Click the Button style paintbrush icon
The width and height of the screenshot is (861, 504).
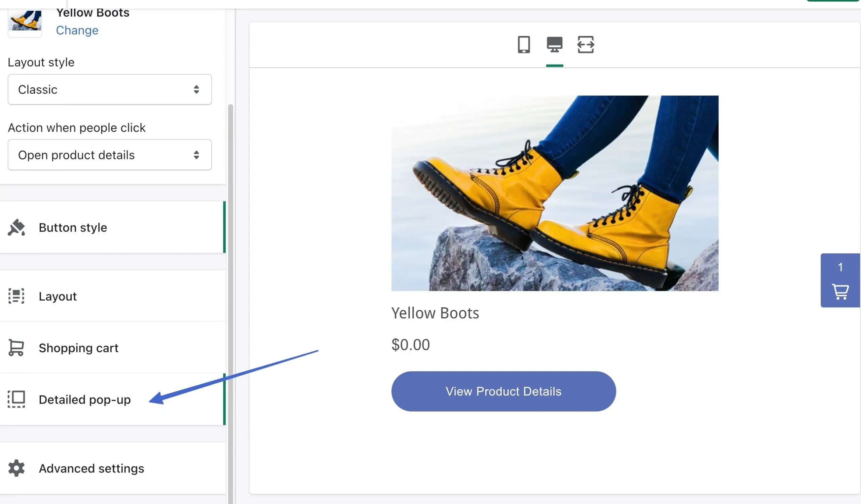(16, 227)
